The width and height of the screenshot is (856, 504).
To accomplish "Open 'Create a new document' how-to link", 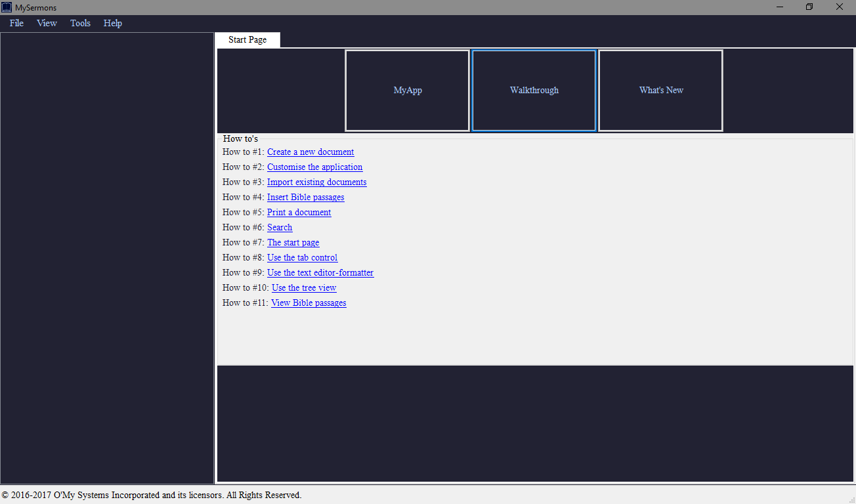I will pos(310,152).
